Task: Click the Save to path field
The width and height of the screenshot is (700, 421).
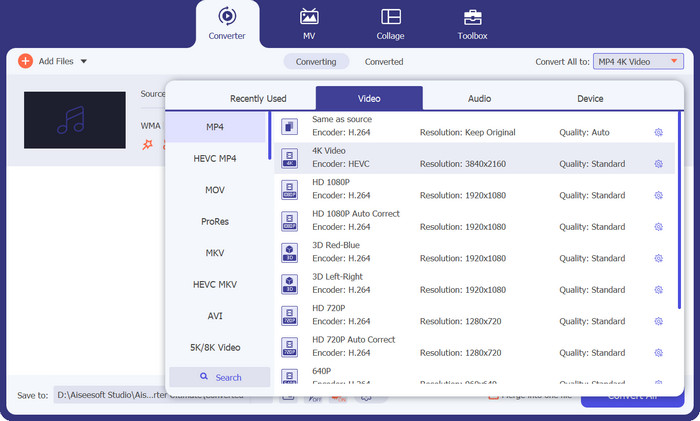Action: coord(152,395)
